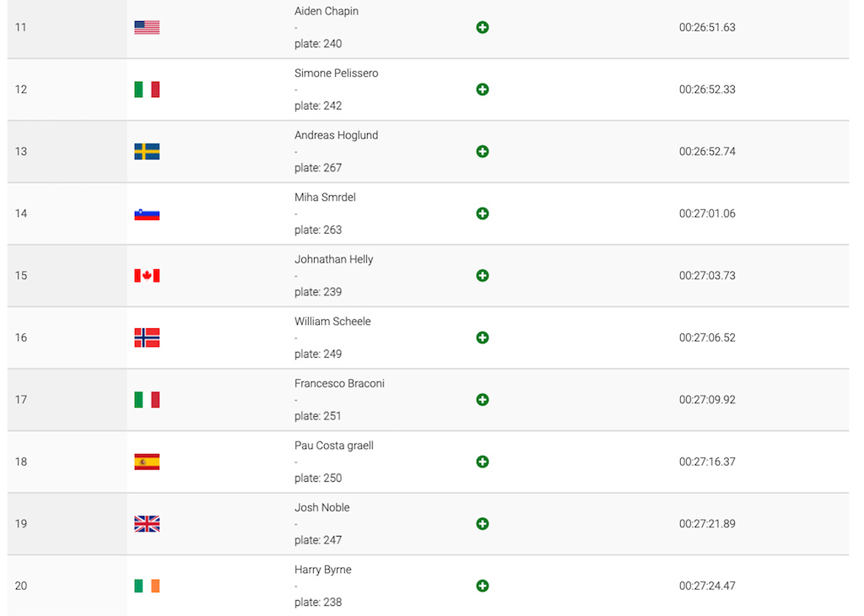Screen dimensions: 864x616
Task: Click the Norwegian flag in row 16
Action: [147, 338]
